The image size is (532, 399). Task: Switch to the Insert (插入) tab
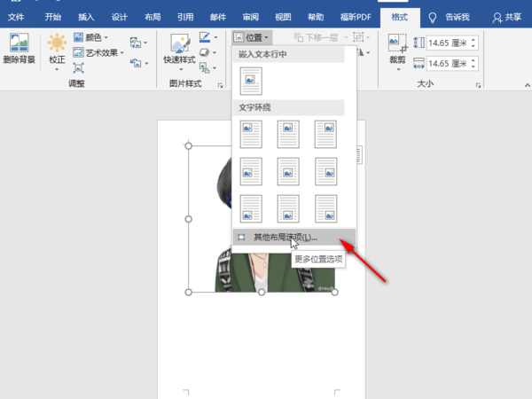pyautogui.click(x=86, y=17)
